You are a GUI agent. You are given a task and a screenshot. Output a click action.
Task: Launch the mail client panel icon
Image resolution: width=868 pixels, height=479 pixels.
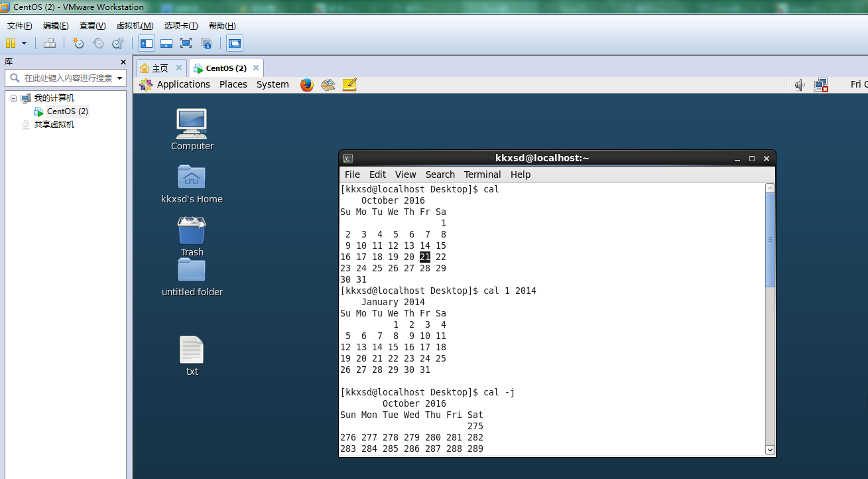328,84
